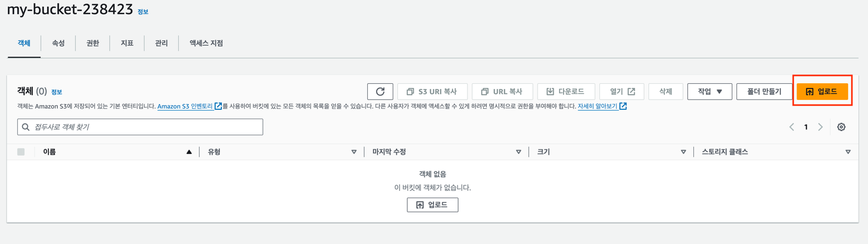Switch to the 속성 tab
868x244 pixels.
point(58,43)
